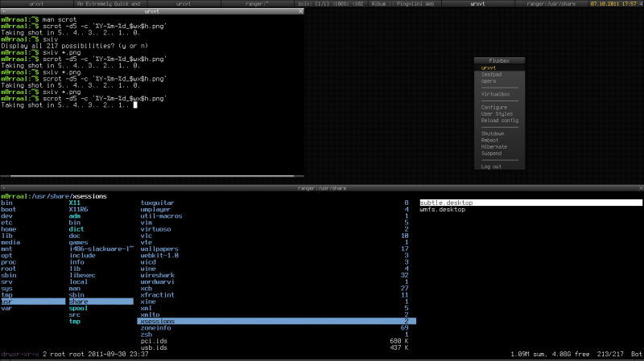
Task: Select wmfs.desktop in ranger preview pane
Action: click(442, 210)
